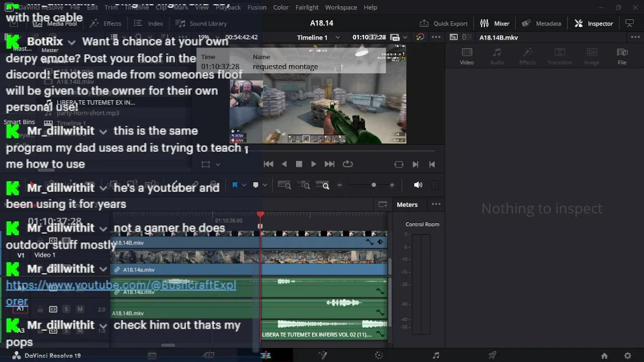Viewport: 644px width, 362px height.
Task: Play the timeline in reverse
Action: [284, 164]
